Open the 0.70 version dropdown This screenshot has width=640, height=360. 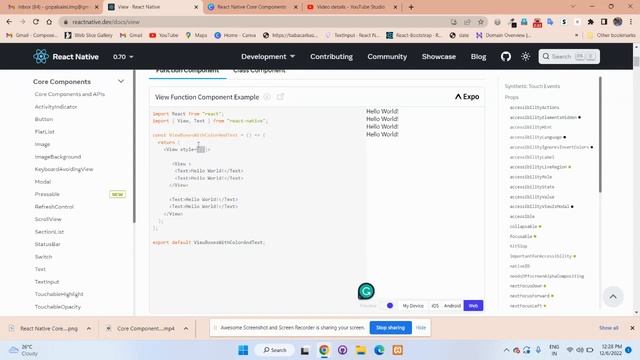[123, 57]
